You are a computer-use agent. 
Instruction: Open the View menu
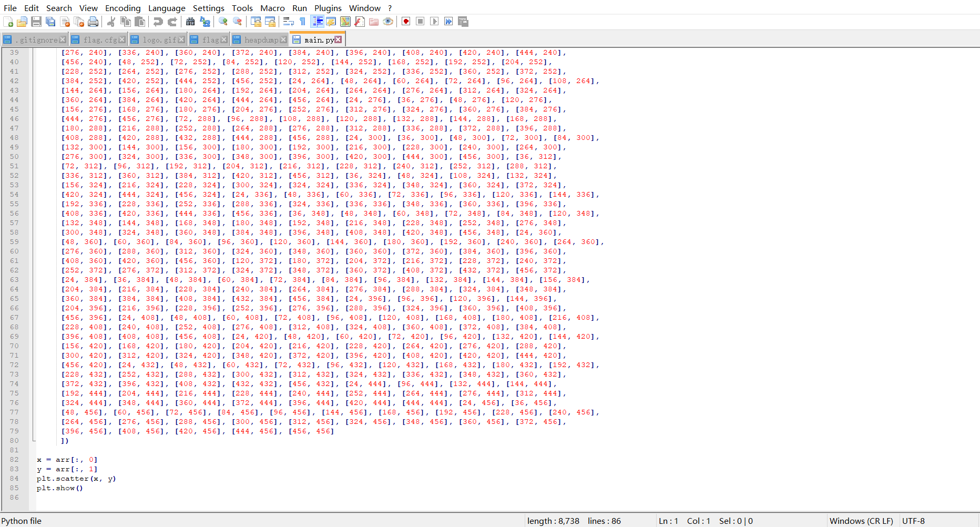[x=88, y=8]
